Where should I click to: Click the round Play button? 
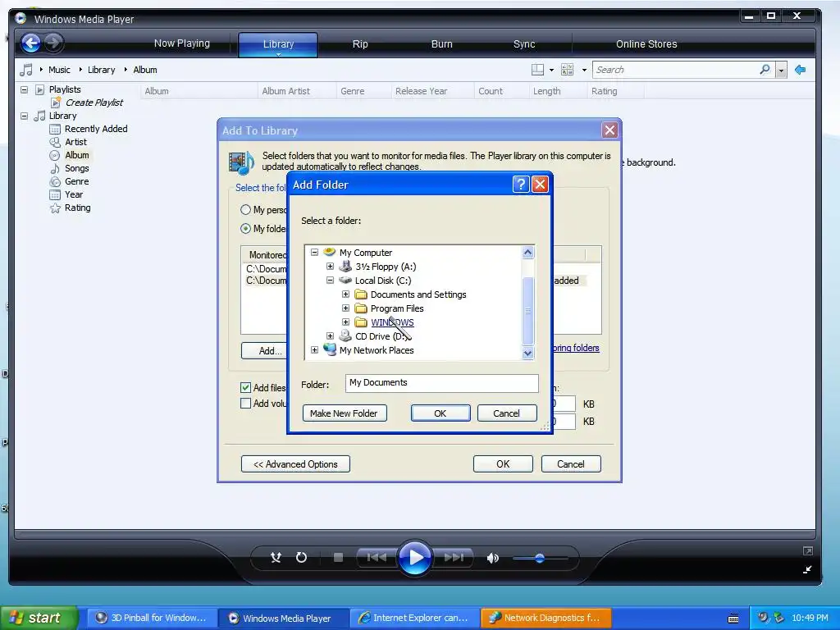click(x=415, y=558)
